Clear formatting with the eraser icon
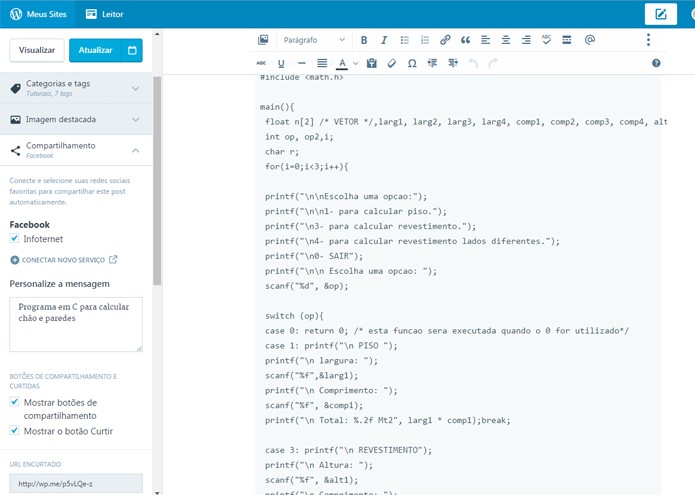Image resolution: width=695 pixels, height=495 pixels. (x=392, y=63)
